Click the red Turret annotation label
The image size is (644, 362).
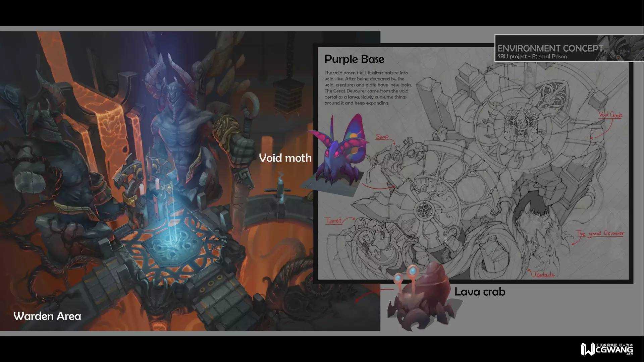click(333, 220)
